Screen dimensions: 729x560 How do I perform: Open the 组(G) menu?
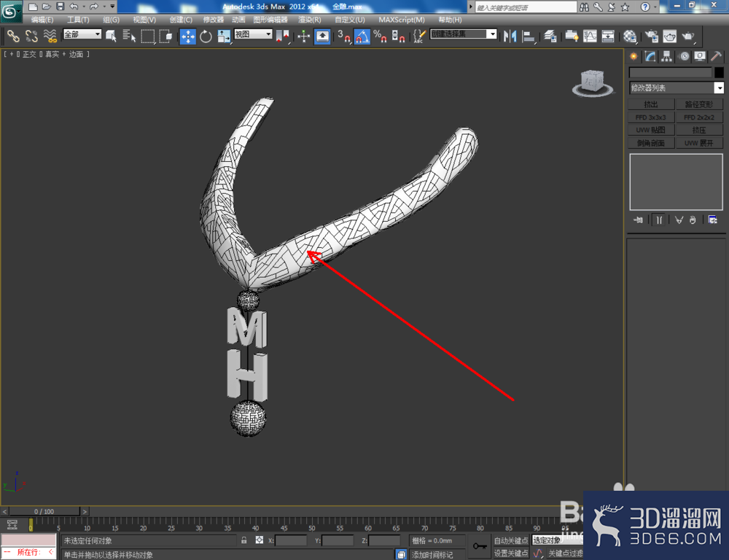pos(111,20)
